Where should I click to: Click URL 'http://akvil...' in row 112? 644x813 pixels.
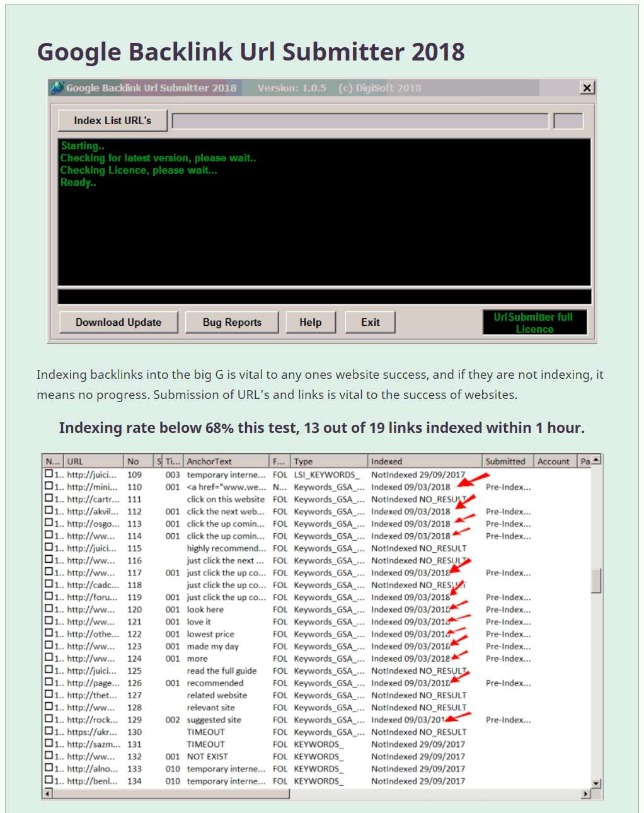(93, 511)
